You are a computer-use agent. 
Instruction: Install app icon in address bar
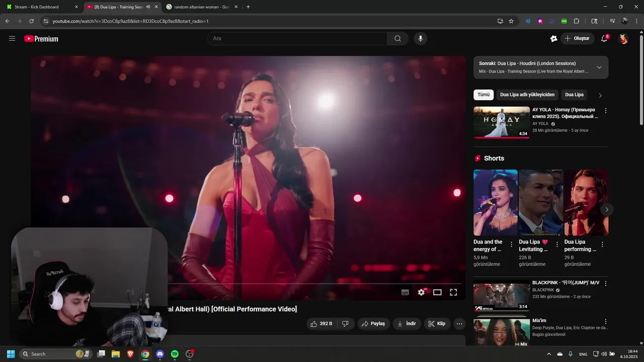click(x=500, y=21)
